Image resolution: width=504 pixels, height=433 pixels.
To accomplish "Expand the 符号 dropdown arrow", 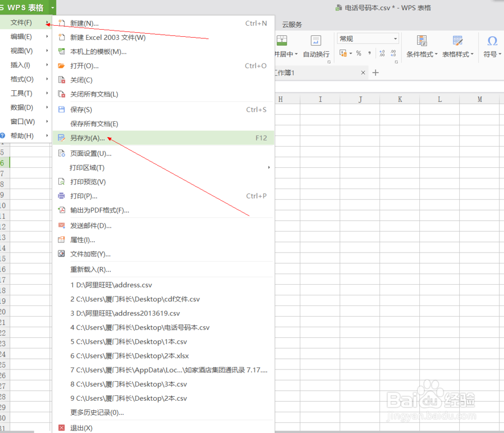I will [x=500, y=54].
